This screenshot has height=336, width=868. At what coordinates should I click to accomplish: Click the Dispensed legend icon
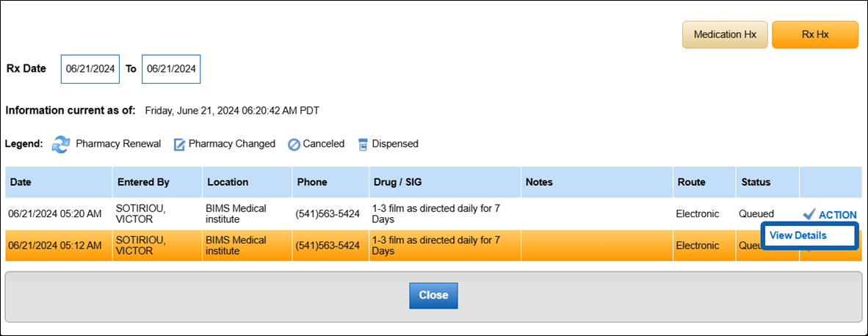(x=363, y=145)
